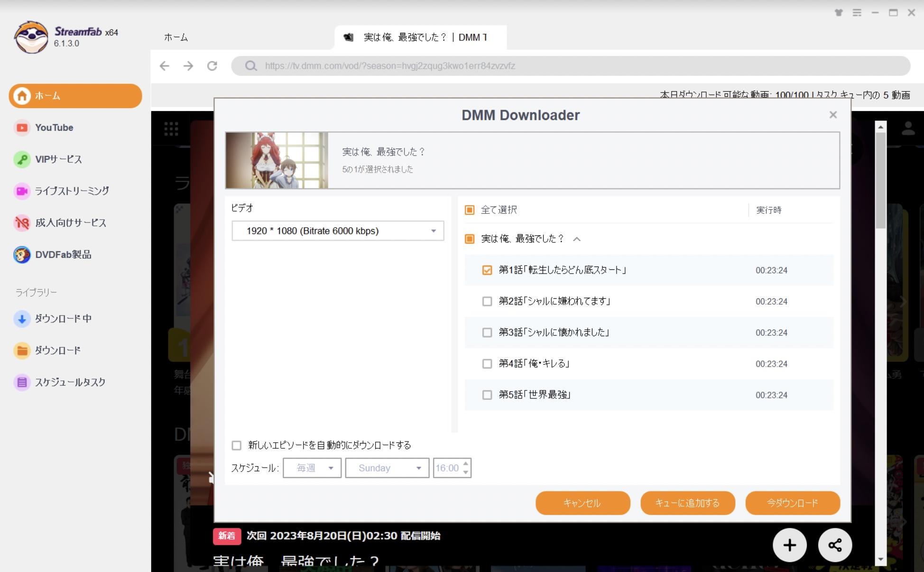Check episode 2 シャルに嫌われてます checkbox
The image size is (924, 572).
point(487,301)
